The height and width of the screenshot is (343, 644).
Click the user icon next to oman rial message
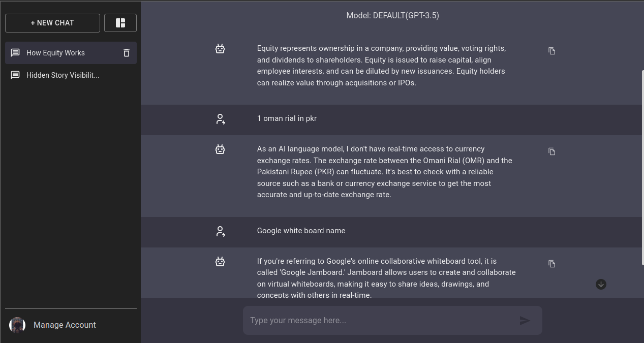point(220,119)
